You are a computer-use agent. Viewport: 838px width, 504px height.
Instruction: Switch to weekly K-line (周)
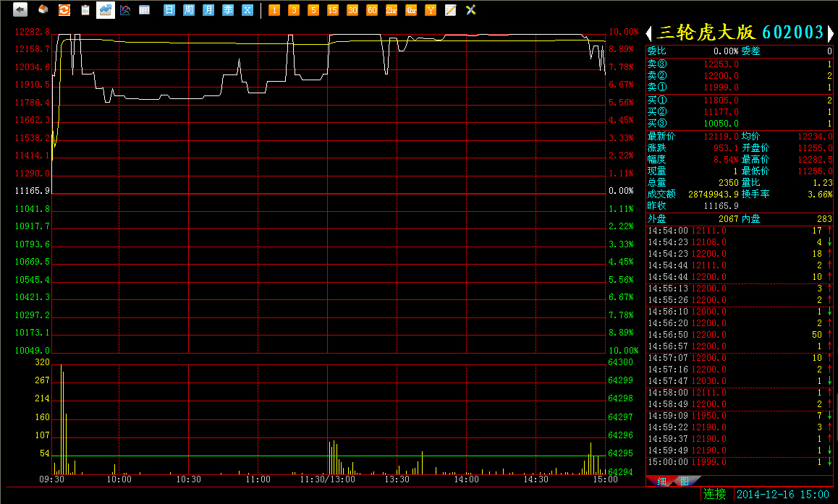[x=189, y=9]
